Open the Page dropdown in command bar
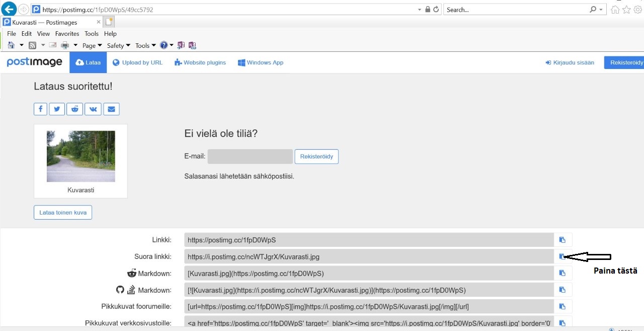Screen dimensions: 644x331 click(92, 45)
